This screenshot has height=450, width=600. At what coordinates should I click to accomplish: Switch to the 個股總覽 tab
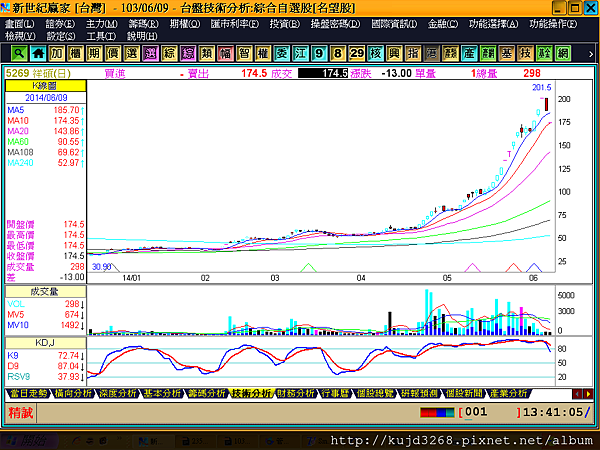(x=375, y=393)
